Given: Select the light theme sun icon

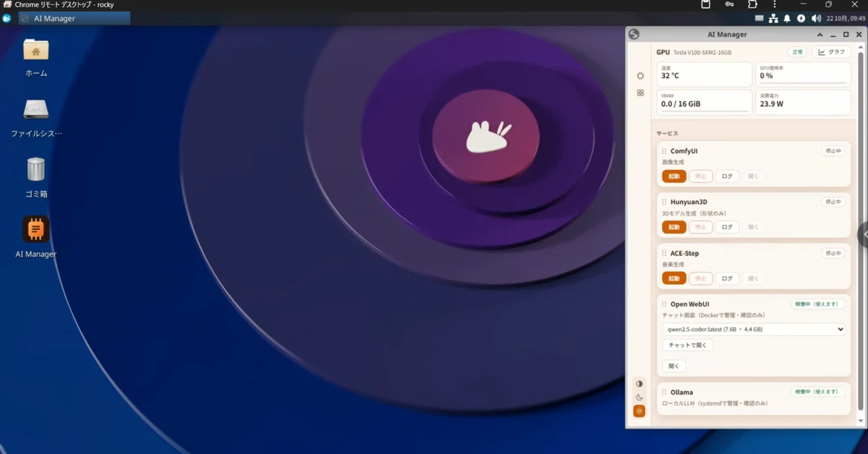Looking at the screenshot, I should pyautogui.click(x=639, y=411).
